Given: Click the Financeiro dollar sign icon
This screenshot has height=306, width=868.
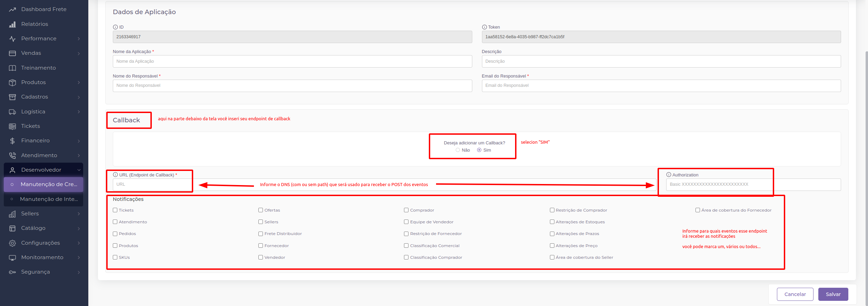Looking at the screenshot, I should pyautogui.click(x=12, y=141).
